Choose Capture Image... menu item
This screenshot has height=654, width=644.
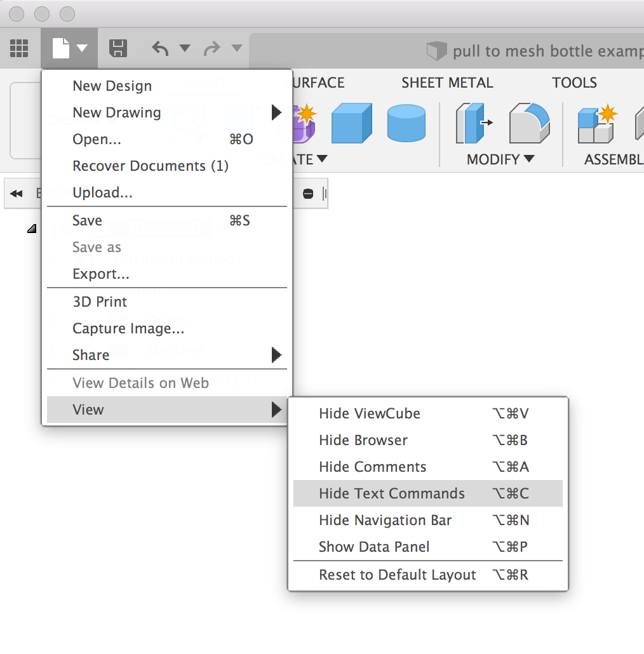click(x=167, y=328)
